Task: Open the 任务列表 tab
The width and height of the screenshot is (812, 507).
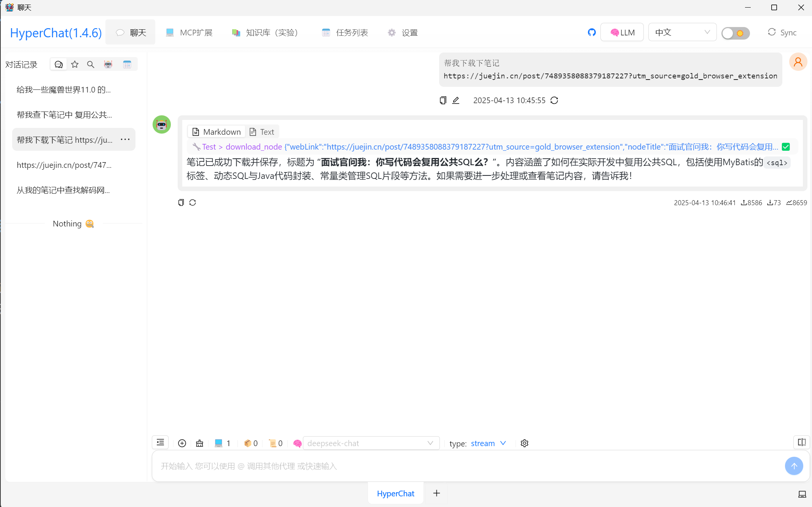Action: click(345, 32)
